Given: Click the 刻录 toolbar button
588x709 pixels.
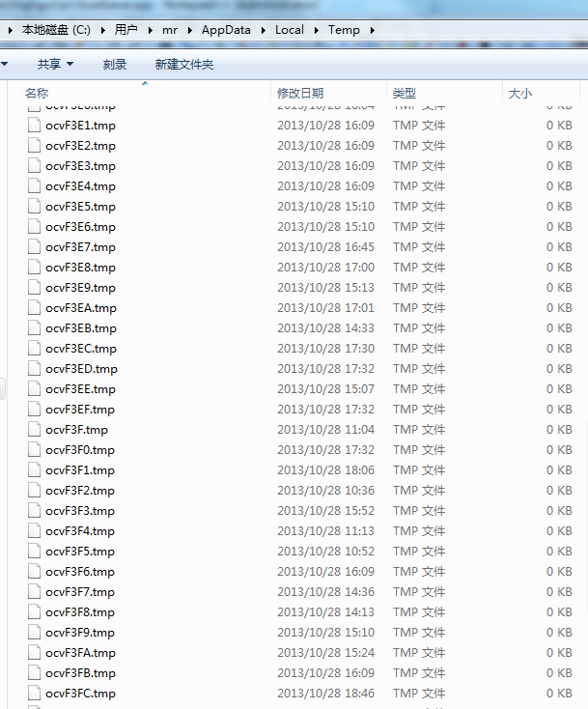Looking at the screenshot, I should pos(114,64).
